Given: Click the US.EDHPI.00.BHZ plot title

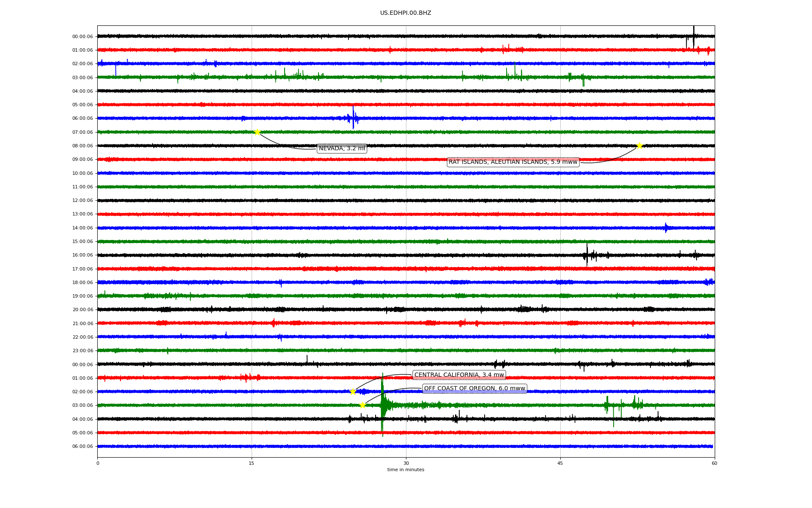Looking at the screenshot, I should 406,13.
